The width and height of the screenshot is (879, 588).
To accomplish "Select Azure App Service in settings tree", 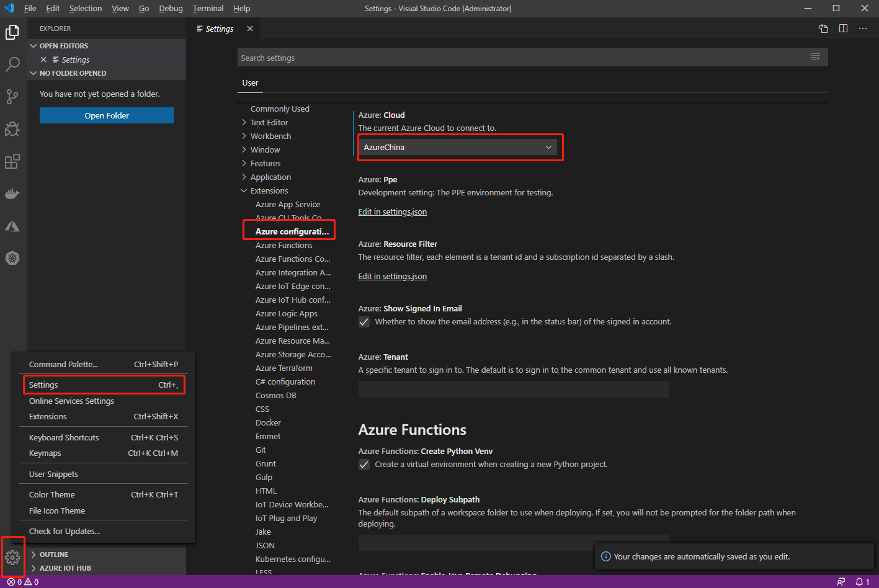I will click(x=288, y=204).
